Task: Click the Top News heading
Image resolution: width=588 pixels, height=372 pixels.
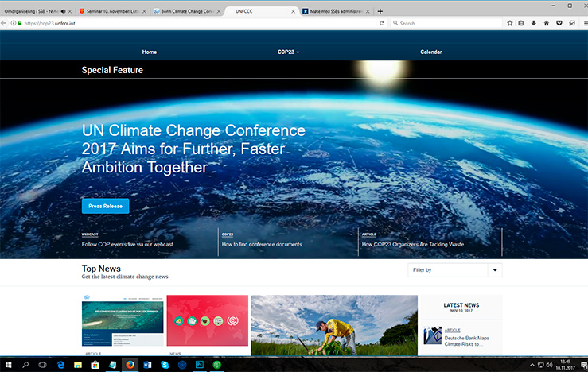Action: click(x=101, y=269)
